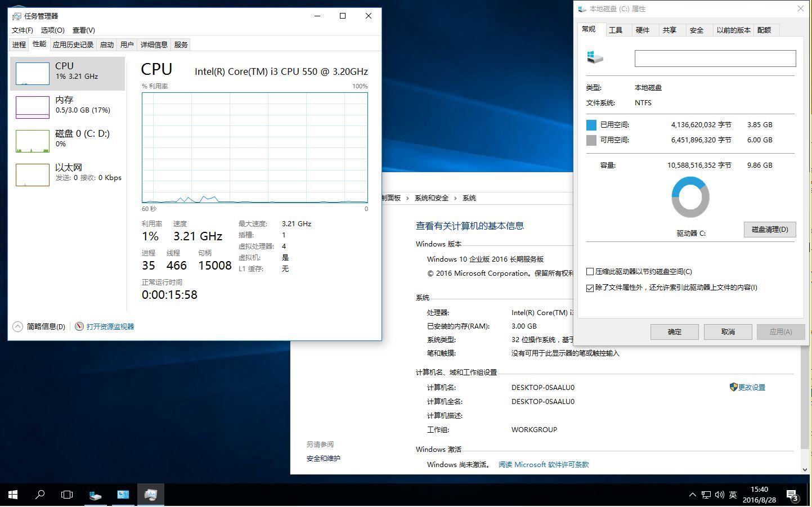Screen dimensions: 812x507
Task: Click the Task Manager taskbar icon
Action: 150,495
